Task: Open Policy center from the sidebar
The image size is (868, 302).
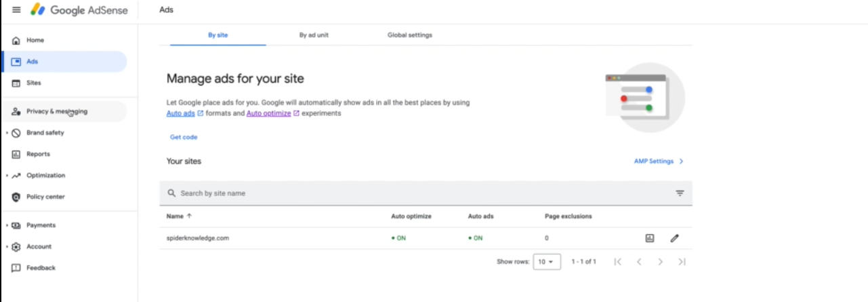Action: [x=64, y=197]
